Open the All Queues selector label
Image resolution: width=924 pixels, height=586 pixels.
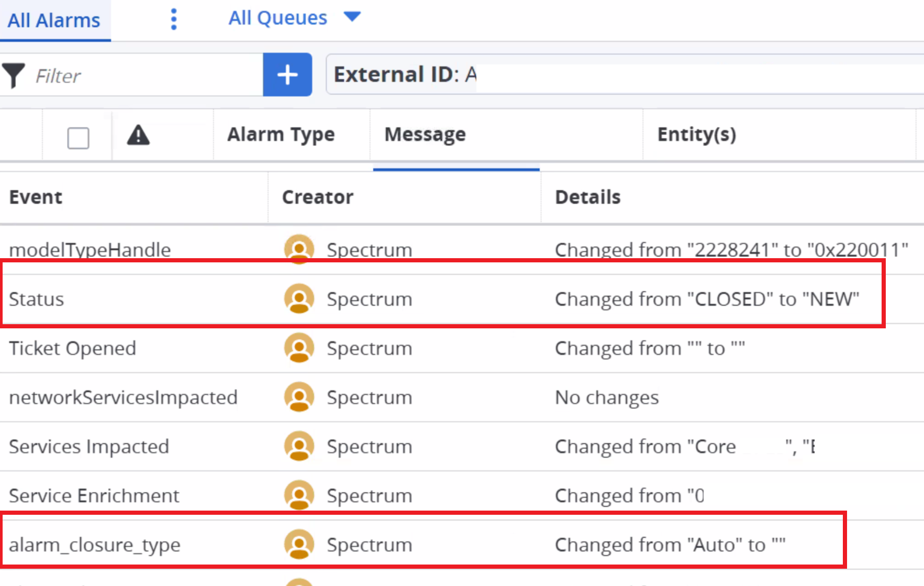click(x=277, y=18)
